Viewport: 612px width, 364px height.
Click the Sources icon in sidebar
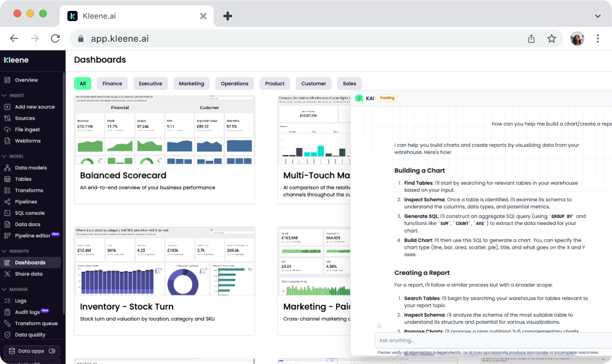tap(7, 118)
